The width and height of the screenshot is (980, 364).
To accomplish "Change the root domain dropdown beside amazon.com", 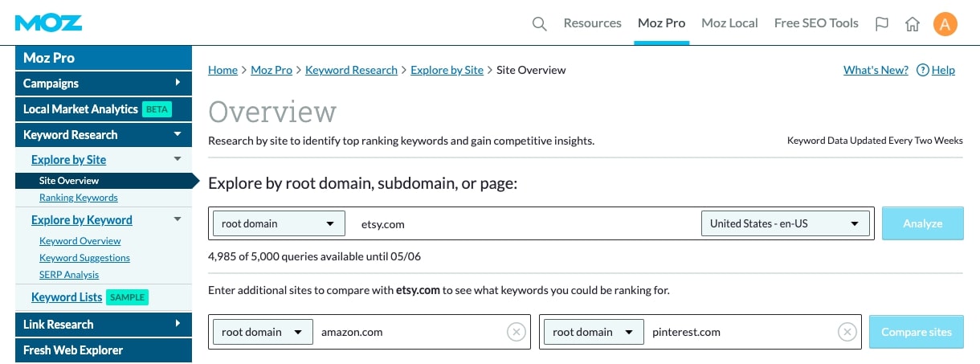I will coord(262,332).
